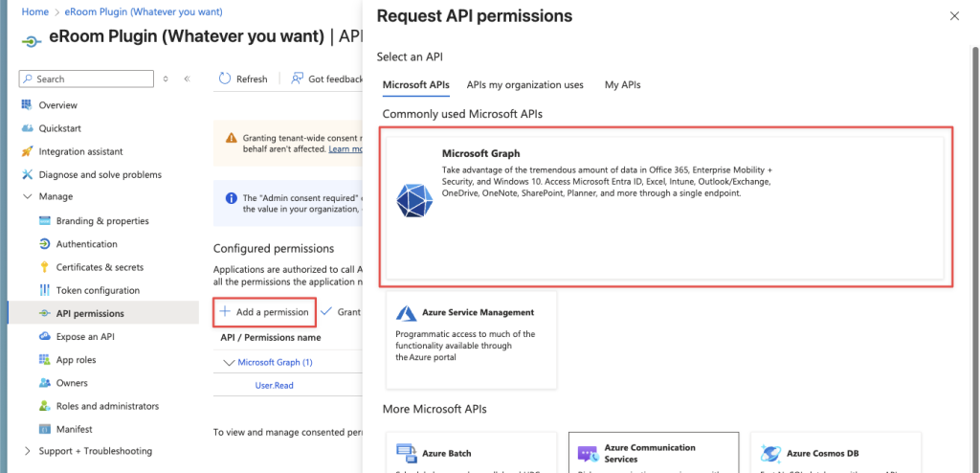This screenshot has height=473, width=980.
Task: Expand Support + Troubleshooting section
Action: [27, 451]
